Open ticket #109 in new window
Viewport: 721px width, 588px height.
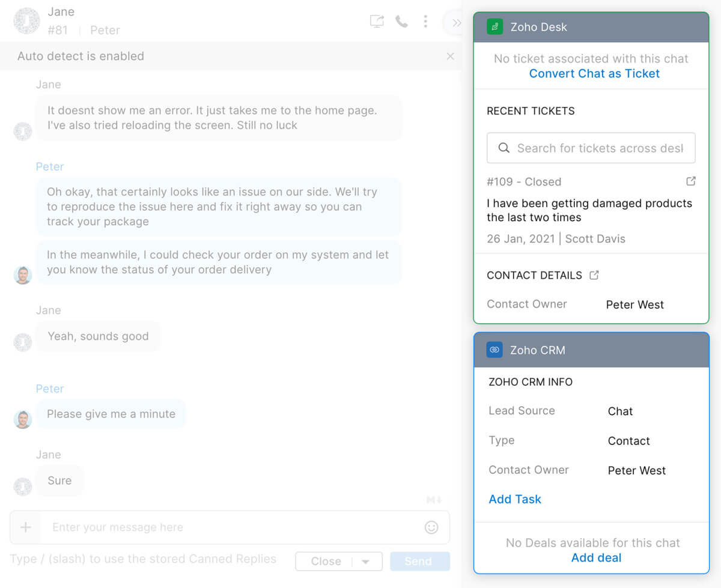click(691, 181)
